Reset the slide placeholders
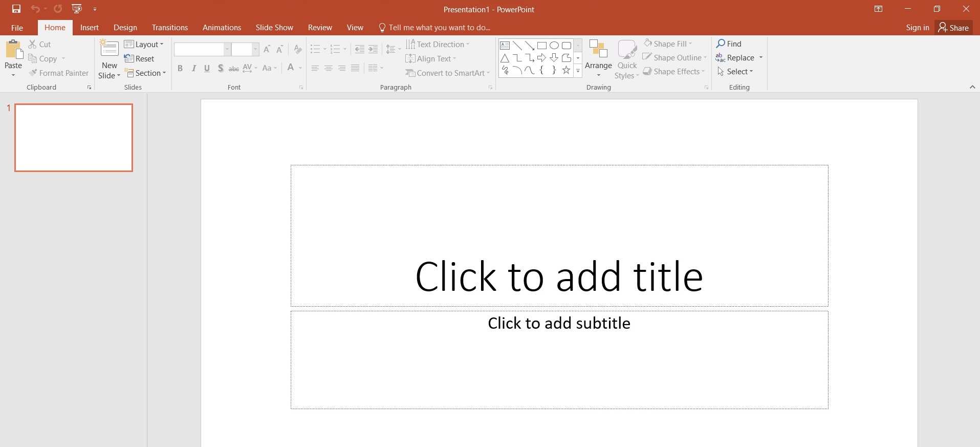 [x=139, y=58]
